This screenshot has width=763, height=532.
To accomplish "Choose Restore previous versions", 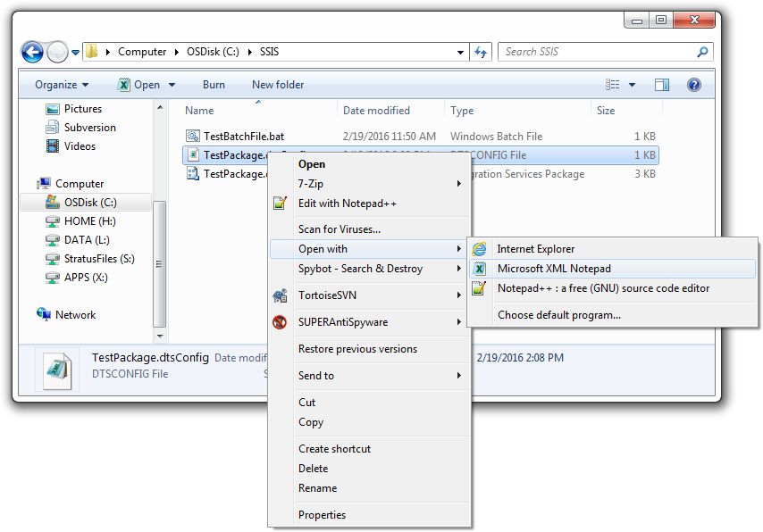I will click(370, 349).
